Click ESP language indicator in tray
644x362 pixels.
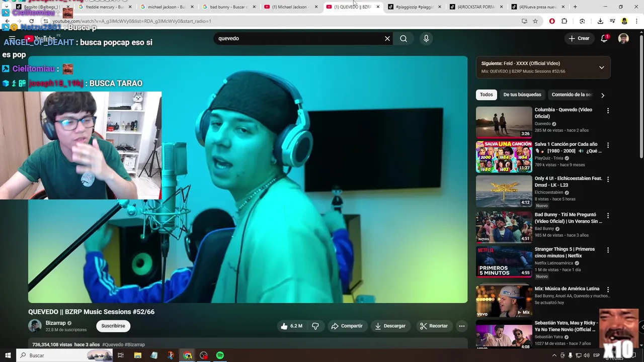click(596, 355)
